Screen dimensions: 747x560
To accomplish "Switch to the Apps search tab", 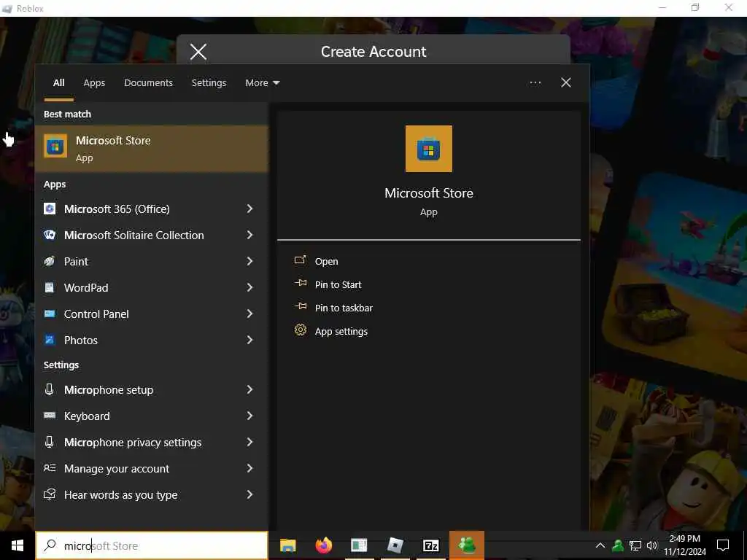I will tap(94, 83).
